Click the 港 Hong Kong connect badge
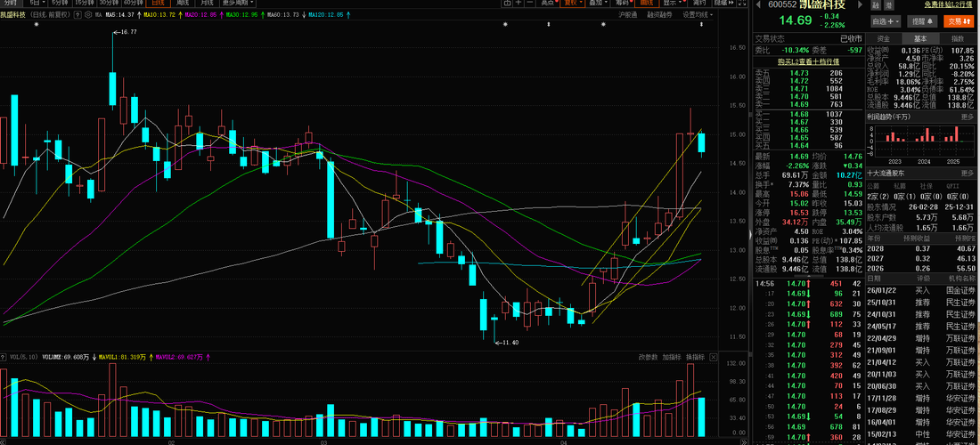Image resolution: width=980 pixels, height=445 pixels. click(x=889, y=5)
